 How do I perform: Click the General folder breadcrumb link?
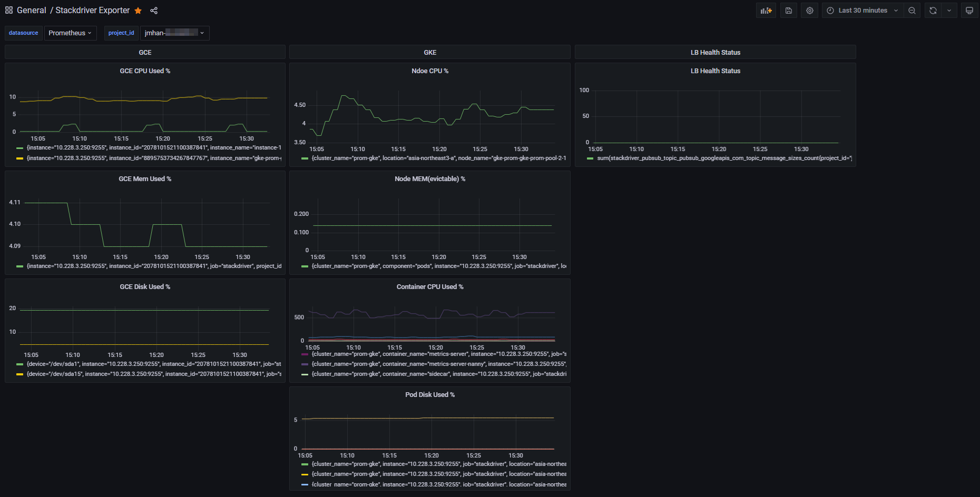click(x=32, y=11)
